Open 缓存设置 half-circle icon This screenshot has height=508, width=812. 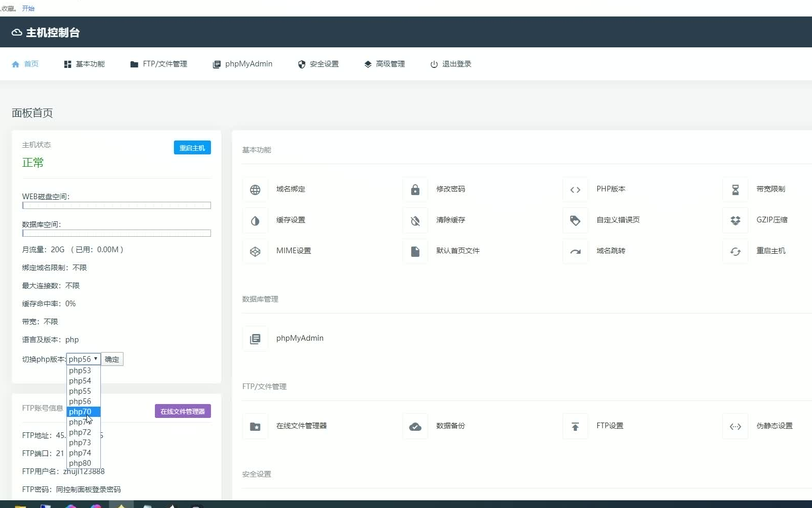[x=255, y=220]
